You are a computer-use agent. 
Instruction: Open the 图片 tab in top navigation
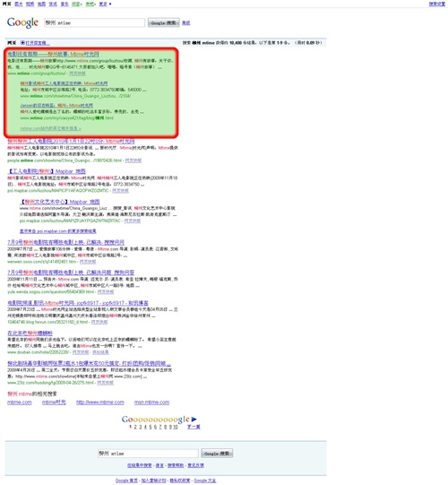point(19,4)
